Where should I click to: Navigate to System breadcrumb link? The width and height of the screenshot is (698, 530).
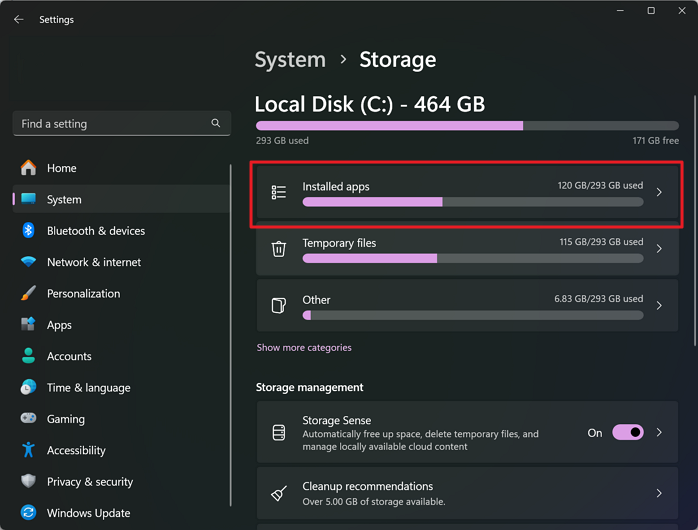pyautogui.click(x=290, y=60)
